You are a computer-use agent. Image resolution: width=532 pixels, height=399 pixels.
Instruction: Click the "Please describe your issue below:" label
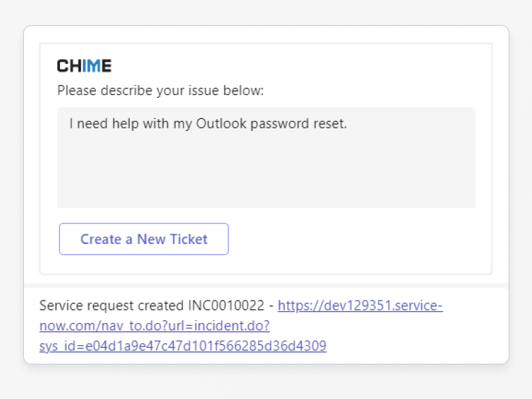coord(160,90)
